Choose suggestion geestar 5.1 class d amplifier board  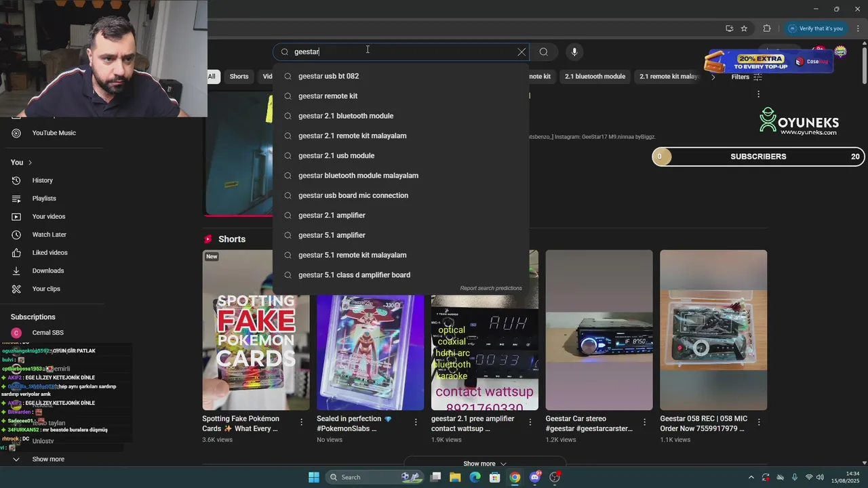point(400,275)
